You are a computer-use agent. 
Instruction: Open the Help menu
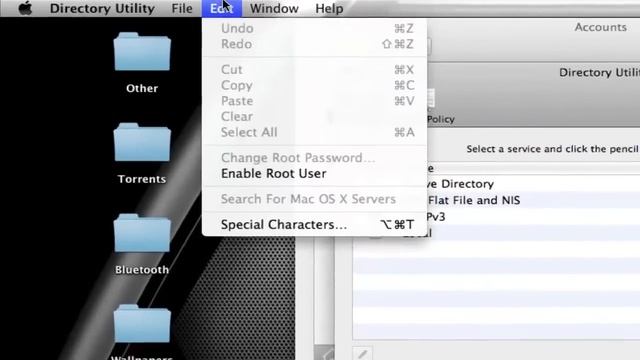pyautogui.click(x=329, y=9)
